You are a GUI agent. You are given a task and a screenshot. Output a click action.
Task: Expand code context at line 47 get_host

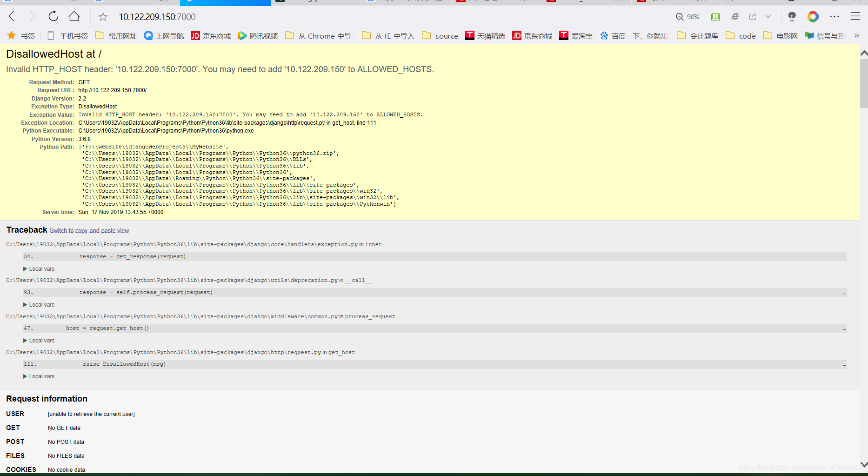point(434,329)
